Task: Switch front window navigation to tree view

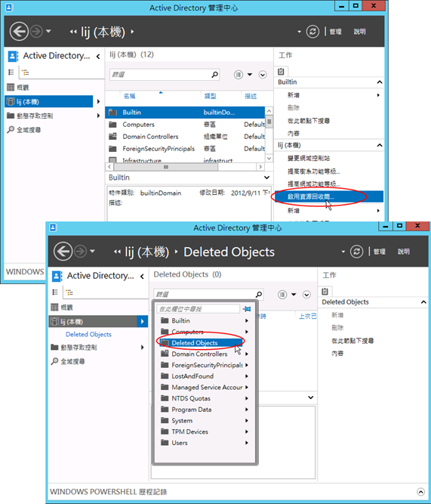Action: click(x=69, y=292)
